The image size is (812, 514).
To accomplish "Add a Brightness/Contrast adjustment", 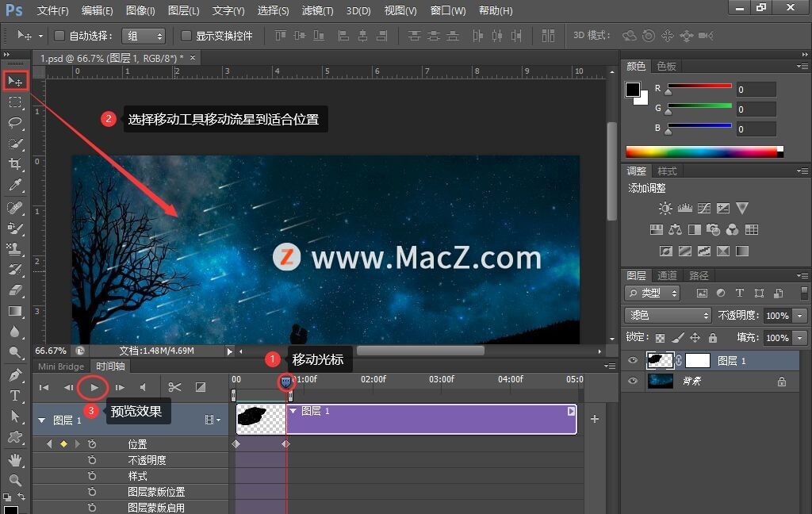I will 665,209.
